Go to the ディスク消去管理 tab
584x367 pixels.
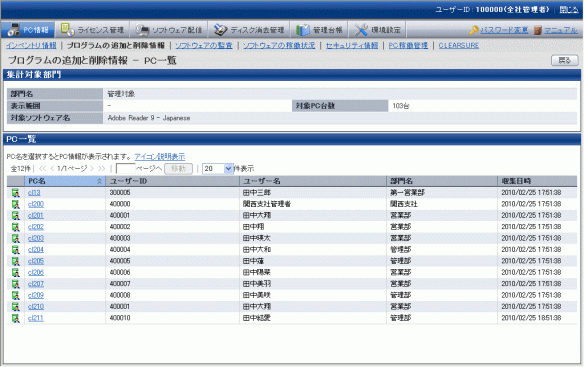click(x=249, y=29)
